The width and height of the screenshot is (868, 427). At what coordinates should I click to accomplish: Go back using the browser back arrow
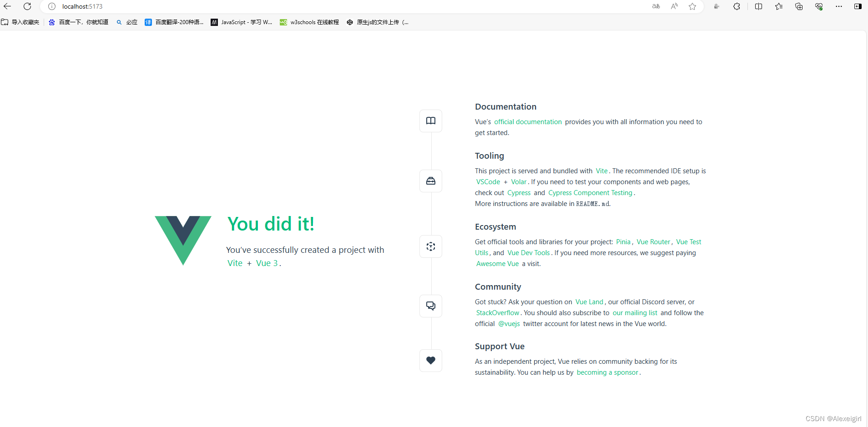(x=7, y=6)
